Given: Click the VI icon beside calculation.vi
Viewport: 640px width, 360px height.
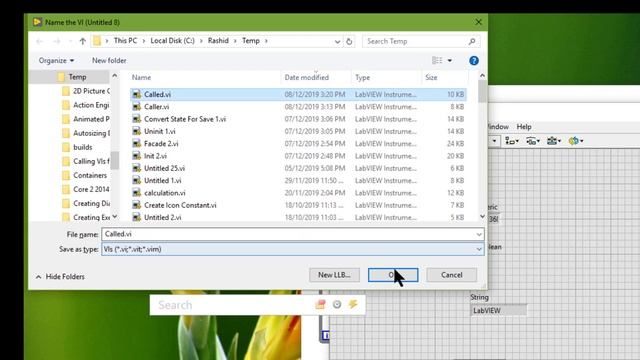Looking at the screenshot, I should click(x=137, y=193).
